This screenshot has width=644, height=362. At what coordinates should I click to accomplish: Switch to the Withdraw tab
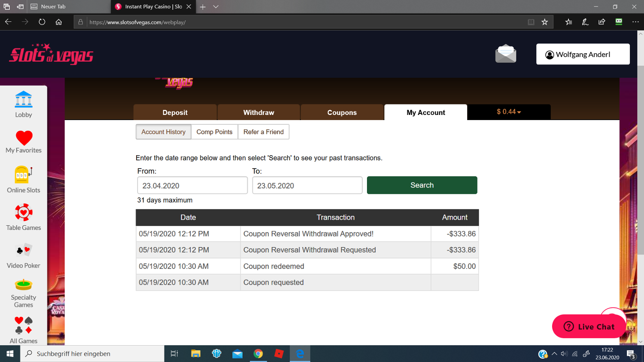tap(258, 112)
